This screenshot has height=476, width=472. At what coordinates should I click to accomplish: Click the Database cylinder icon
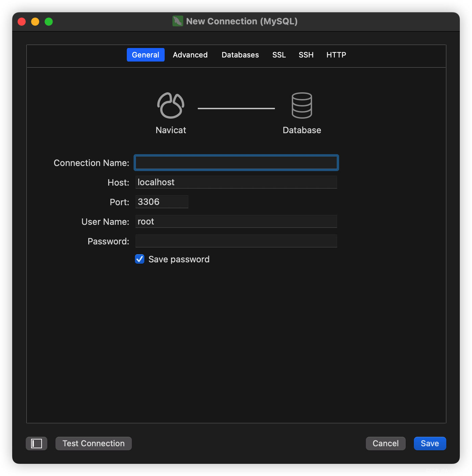click(x=302, y=105)
